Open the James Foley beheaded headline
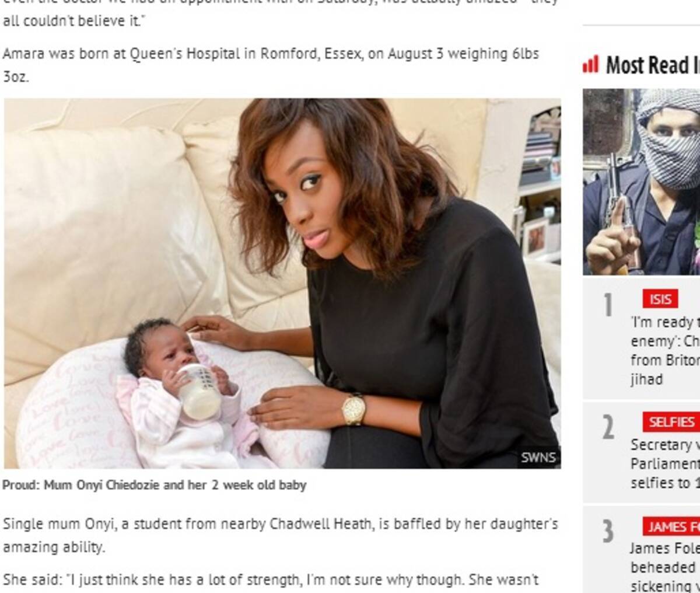The image size is (700, 593). point(665,567)
